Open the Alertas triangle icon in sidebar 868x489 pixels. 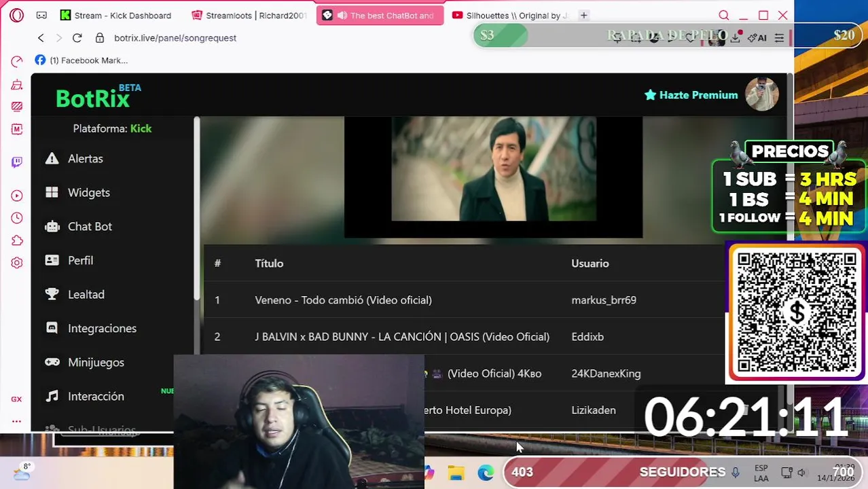tap(52, 158)
